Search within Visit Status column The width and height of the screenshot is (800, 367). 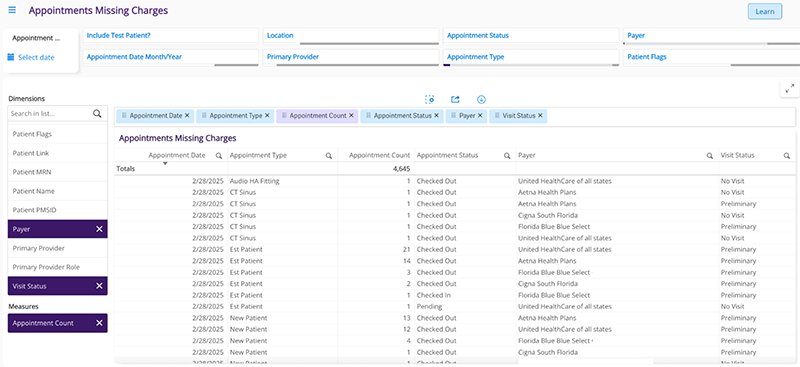pos(787,156)
